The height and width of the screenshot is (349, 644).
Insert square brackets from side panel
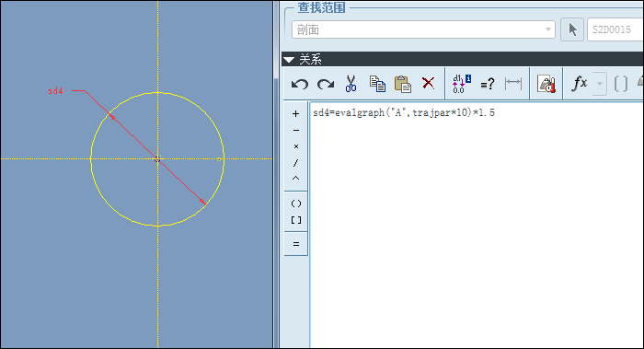point(295,220)
